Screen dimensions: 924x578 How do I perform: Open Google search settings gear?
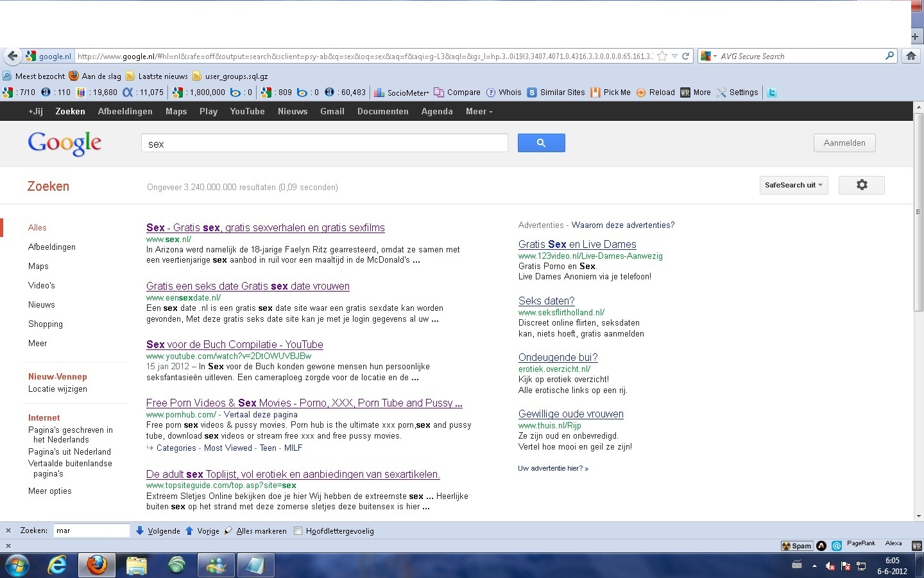point(862,185)
